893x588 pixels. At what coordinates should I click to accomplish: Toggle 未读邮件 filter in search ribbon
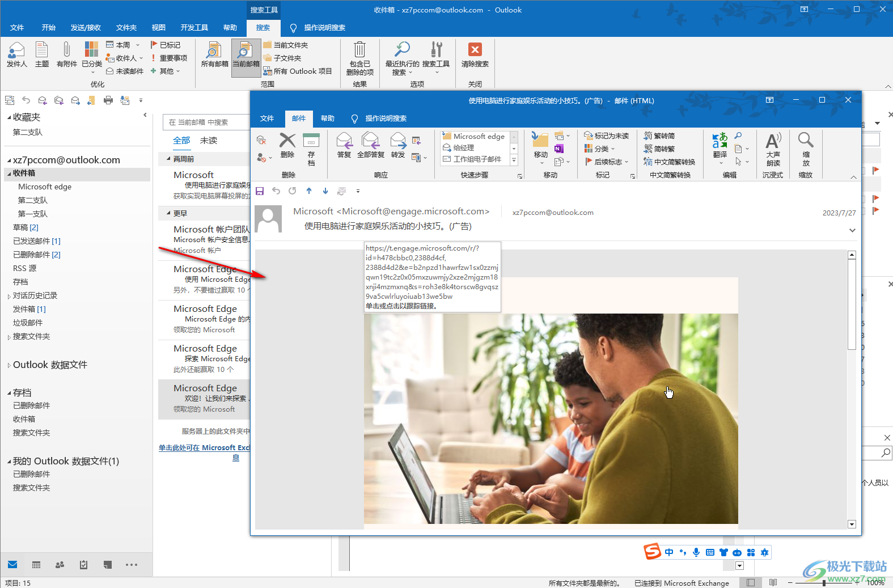pos(125,71)
